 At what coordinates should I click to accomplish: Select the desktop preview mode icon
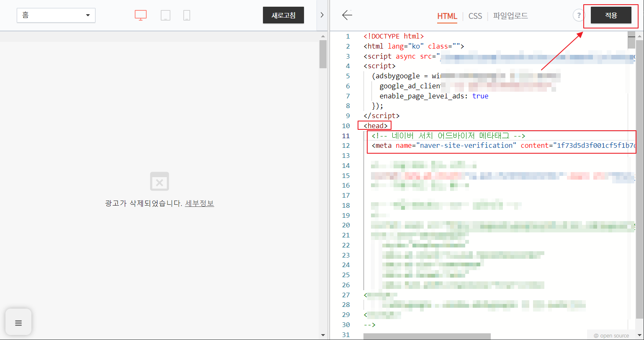pyautogui.click(x=141, y=15)
